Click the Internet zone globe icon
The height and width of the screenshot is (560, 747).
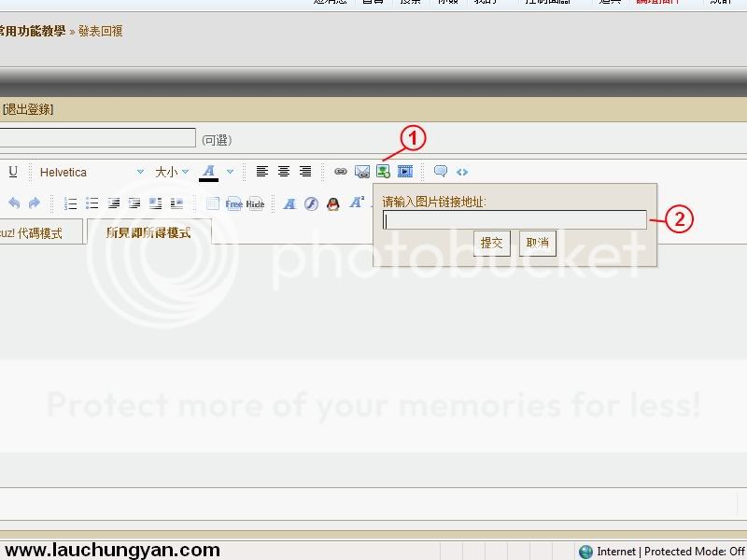[x=585, y=552]
